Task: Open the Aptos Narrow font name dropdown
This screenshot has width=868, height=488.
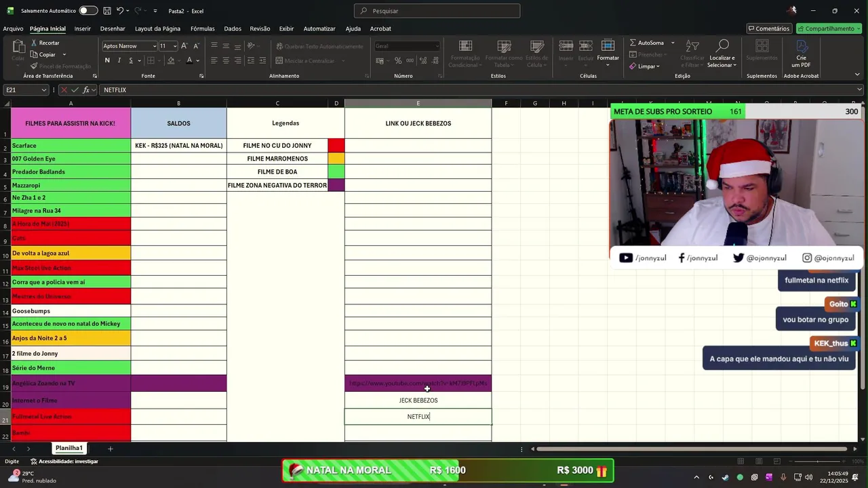Action: (x=155, y=45)
